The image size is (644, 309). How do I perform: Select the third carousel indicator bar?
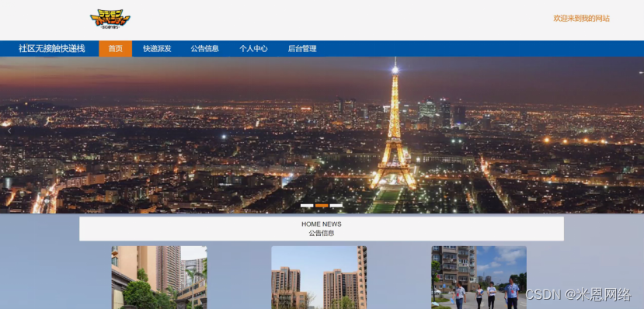click(x=336, y=206)
